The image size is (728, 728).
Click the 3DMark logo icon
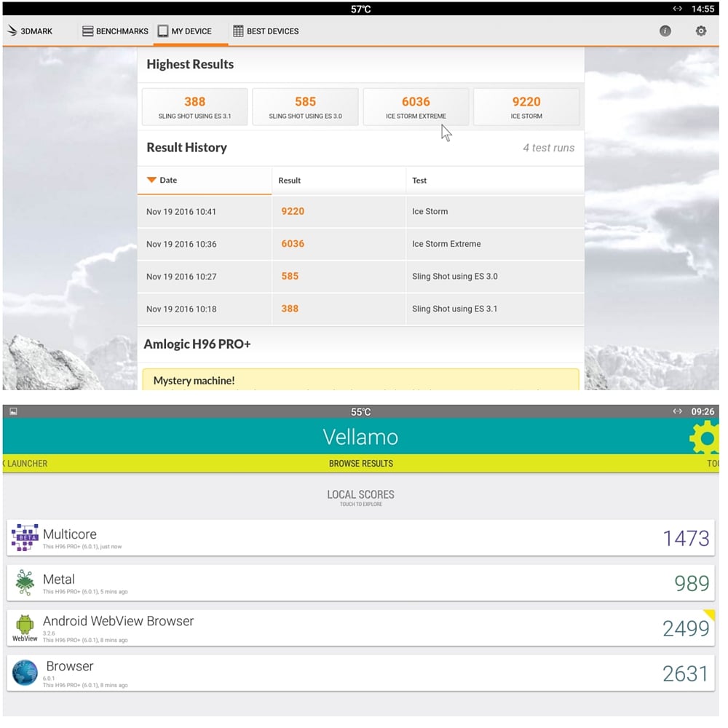click(12, 31)
